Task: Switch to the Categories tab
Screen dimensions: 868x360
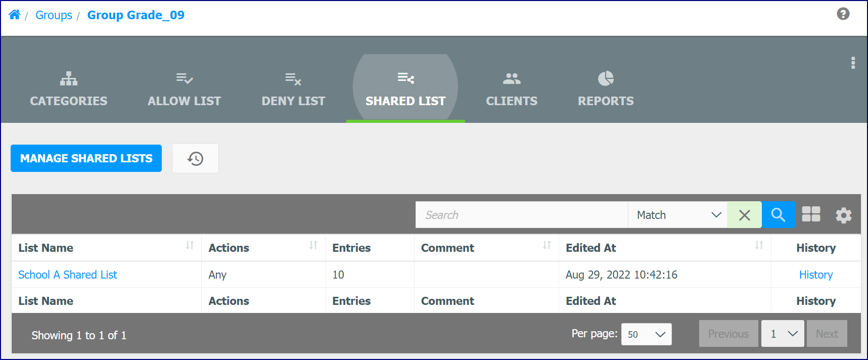Action: [x=69, y=89]
